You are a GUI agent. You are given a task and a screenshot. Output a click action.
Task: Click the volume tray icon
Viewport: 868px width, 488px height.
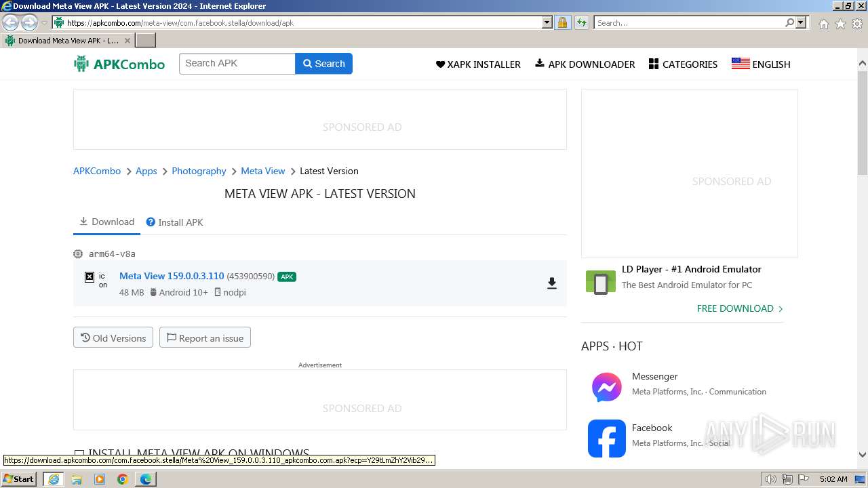[771, 479]
